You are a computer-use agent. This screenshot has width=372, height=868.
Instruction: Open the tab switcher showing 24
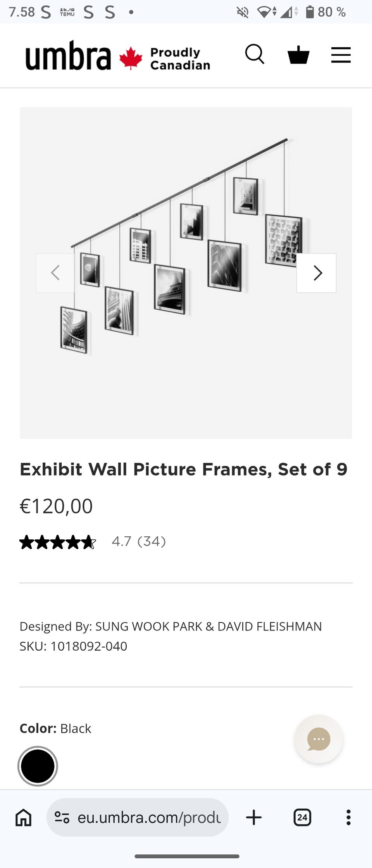click(x=302, y=818)
